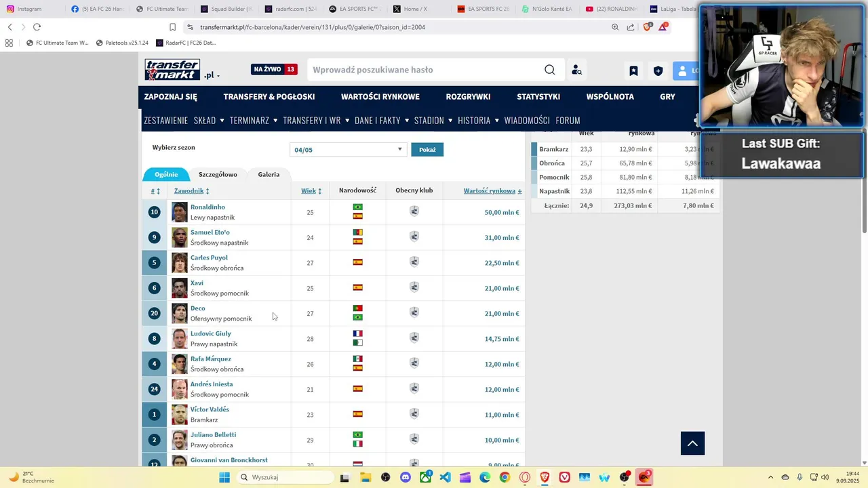Open Brave Shields lion icon
This screenshot has height=488, width=868.
click(x=647, y=27)
